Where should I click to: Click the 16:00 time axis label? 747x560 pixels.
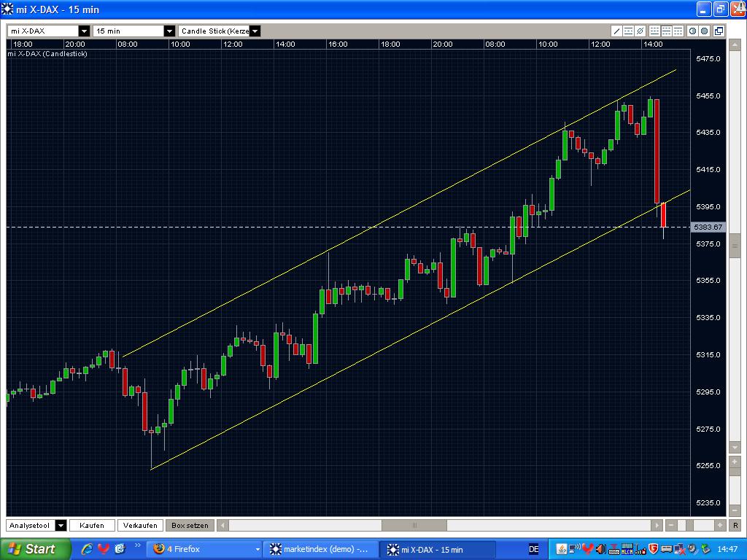pyautogui.click(x=338, y=44)
